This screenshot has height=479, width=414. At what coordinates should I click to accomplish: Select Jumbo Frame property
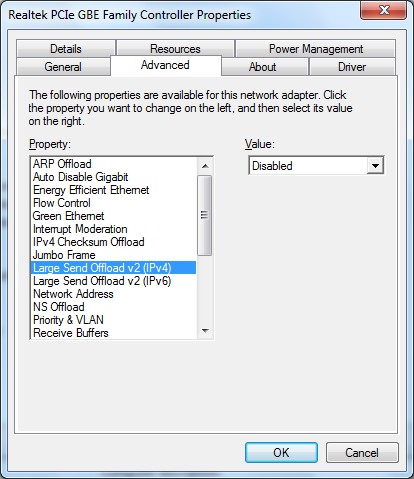click(x=64, y=255)
